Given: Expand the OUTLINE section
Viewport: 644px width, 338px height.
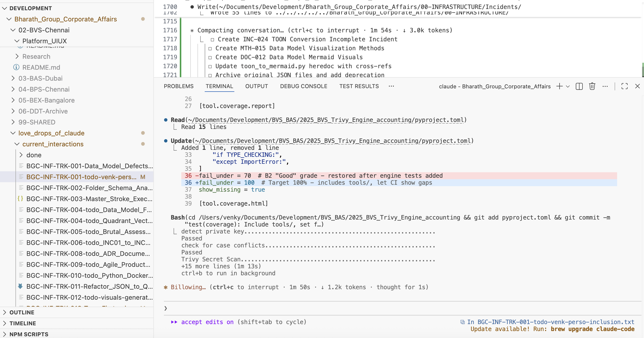Looking at the screenshot, I should 22,312.
